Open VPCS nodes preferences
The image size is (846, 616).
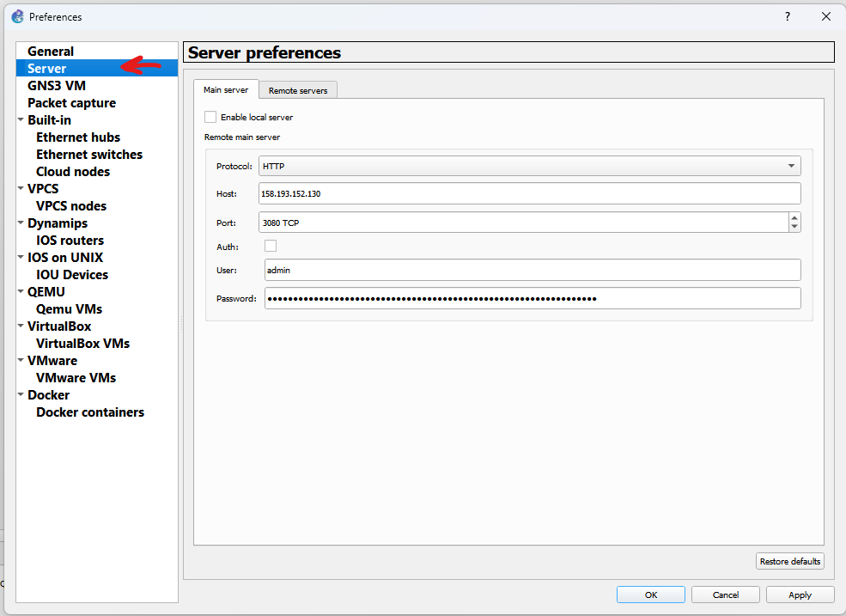tap(71, 205)
